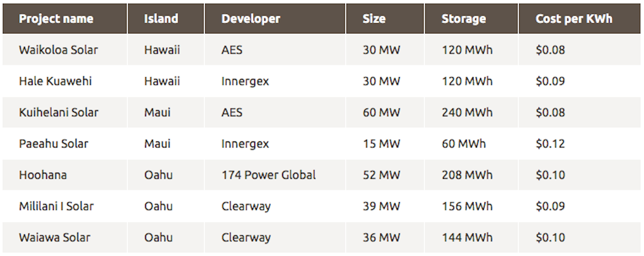Viewport: 644px width, 256px height.
Task: Click 'Innergex' in the Hale Kuawehi row
Action: (x=245, y=81)
